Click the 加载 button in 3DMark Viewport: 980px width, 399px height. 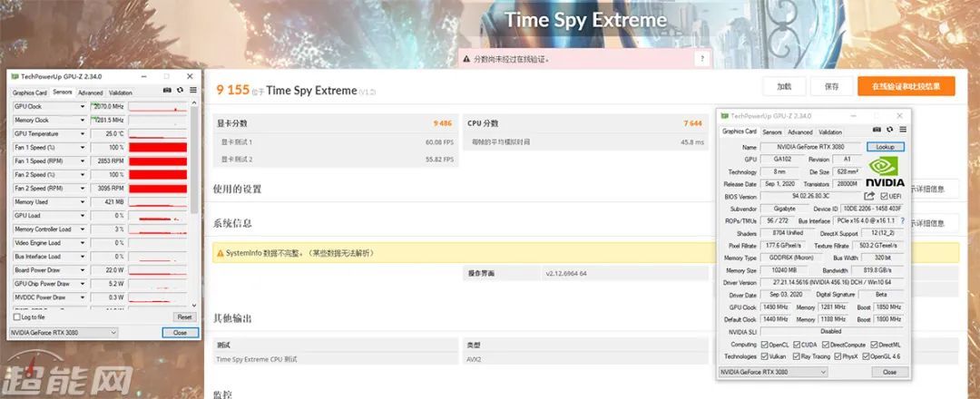(x=784, y=86)
